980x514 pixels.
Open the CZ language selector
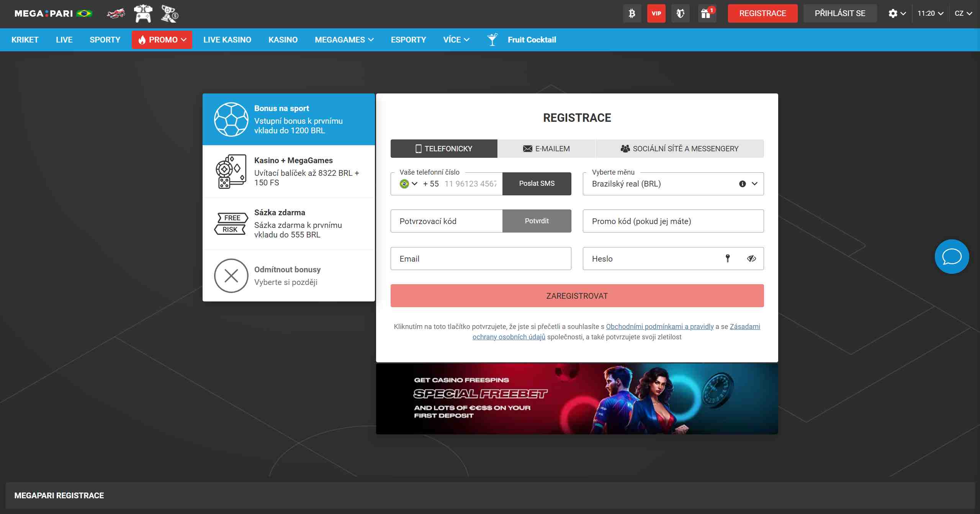coord(963,13)
